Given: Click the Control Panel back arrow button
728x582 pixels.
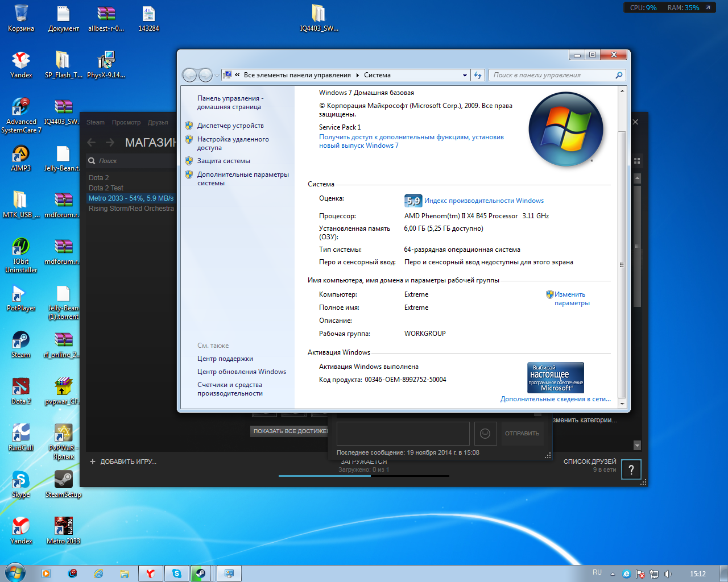Looking at the screenshot, I should pos(189,75).
